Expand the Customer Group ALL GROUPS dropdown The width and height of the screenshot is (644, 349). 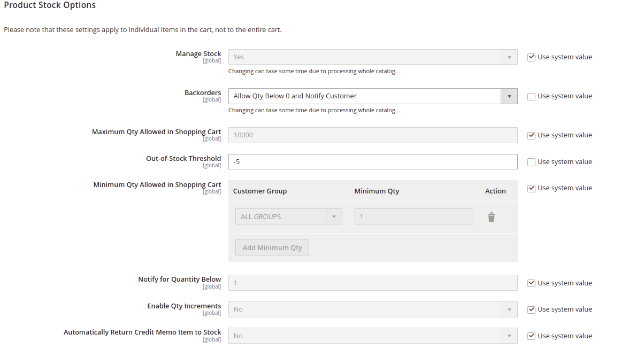334,216
